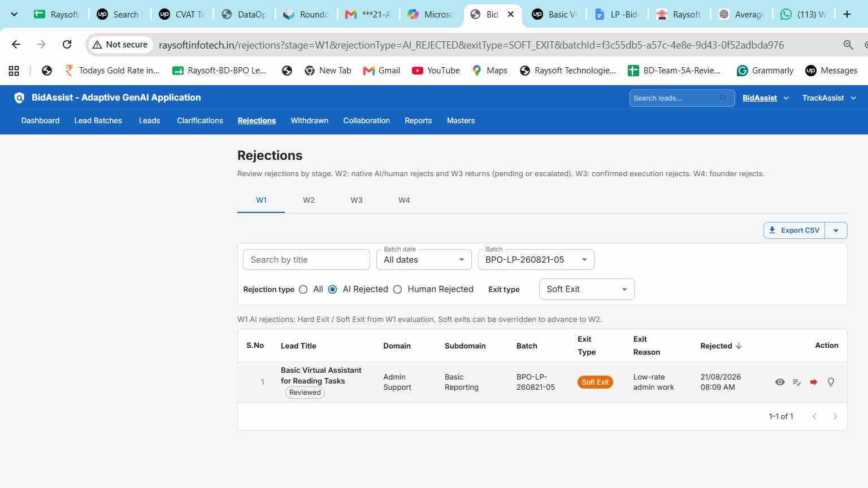Open the YouTube bookmark
The image size is (868, 488).
pyautogui.click(x=436, y=71)
